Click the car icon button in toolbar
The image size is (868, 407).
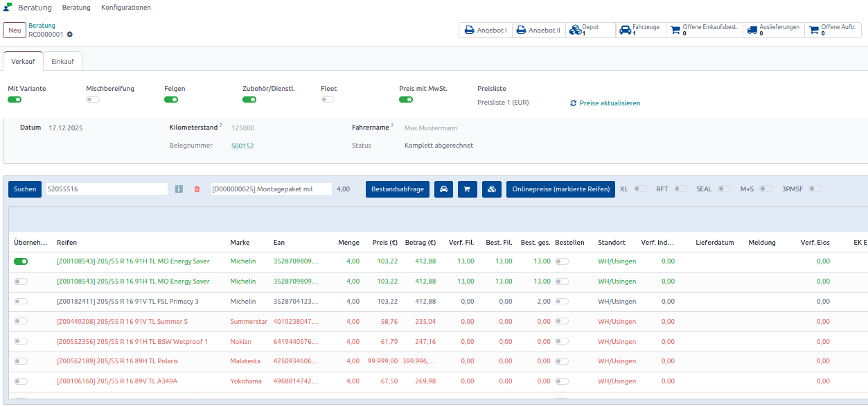[443, 189]
